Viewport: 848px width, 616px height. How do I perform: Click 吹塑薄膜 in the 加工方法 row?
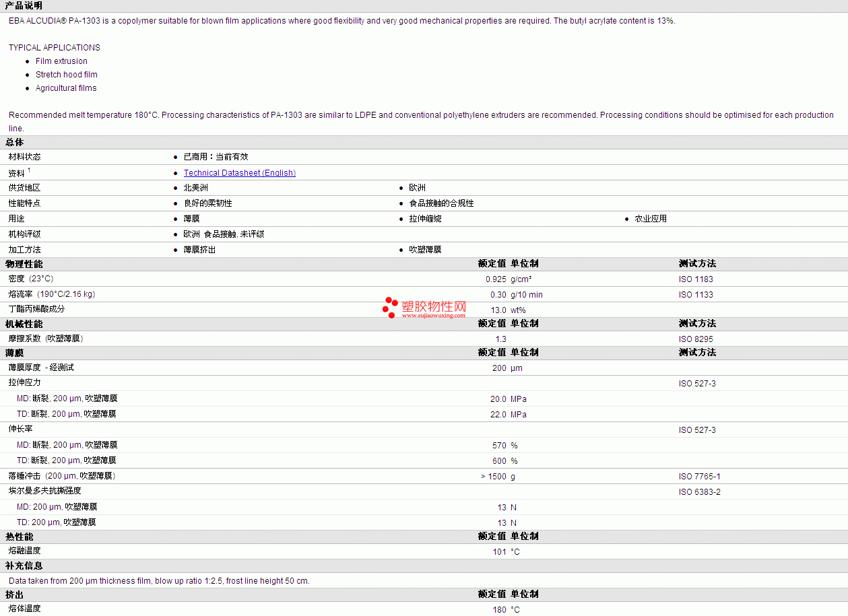click(426, 250)
